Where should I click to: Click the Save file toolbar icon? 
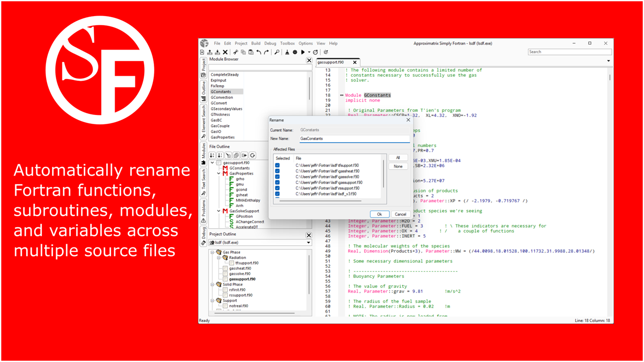coord(217,52)
